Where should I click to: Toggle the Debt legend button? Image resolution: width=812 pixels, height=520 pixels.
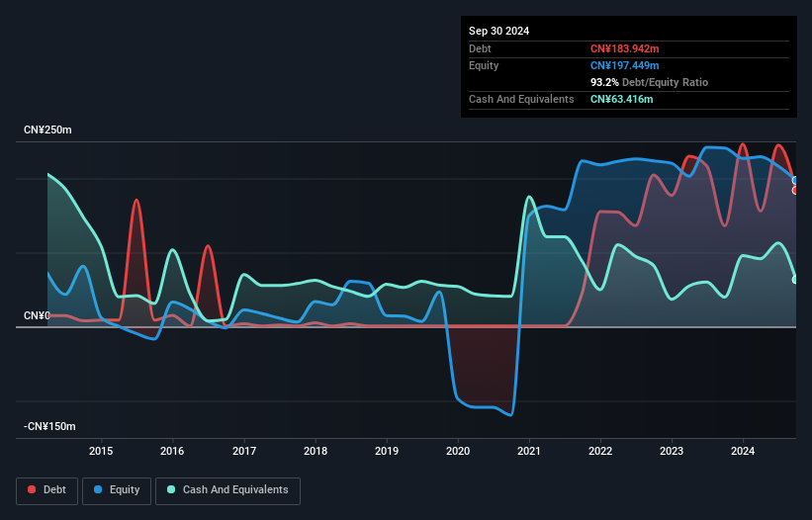(47, 490)
